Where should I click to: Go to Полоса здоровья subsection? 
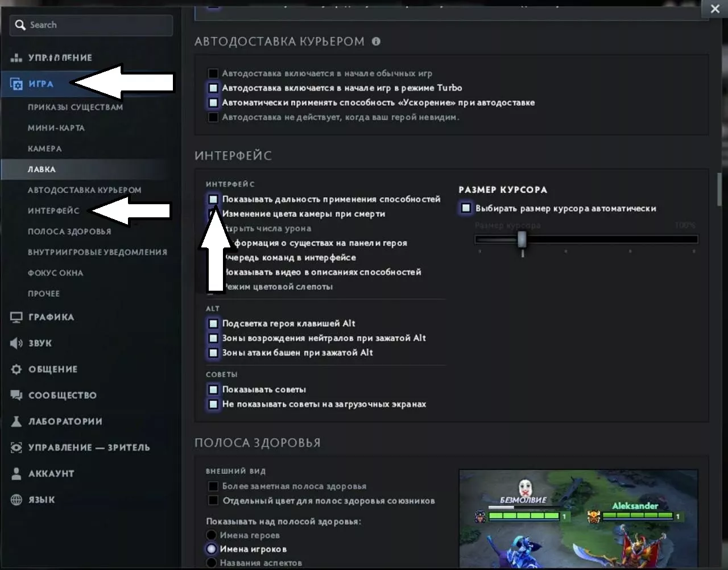pyautogui.click(x=69, y=232)
